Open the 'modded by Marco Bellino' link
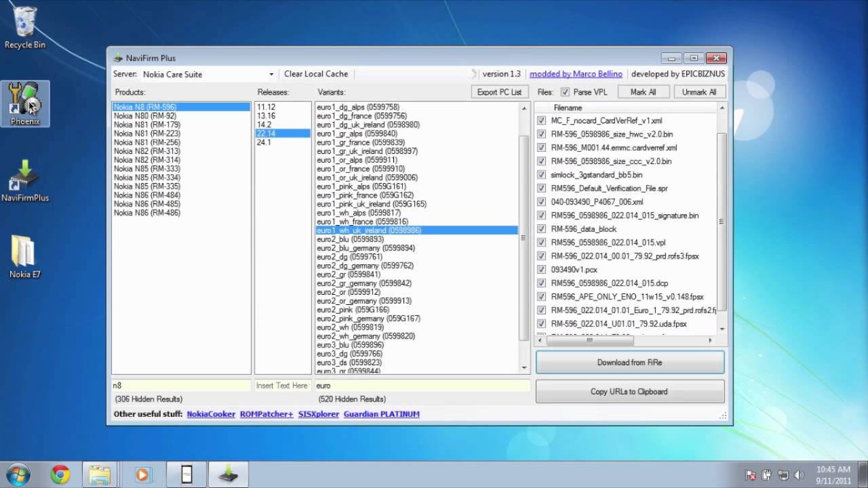This screenshot has height=488, width=868. tap(576, 74)
